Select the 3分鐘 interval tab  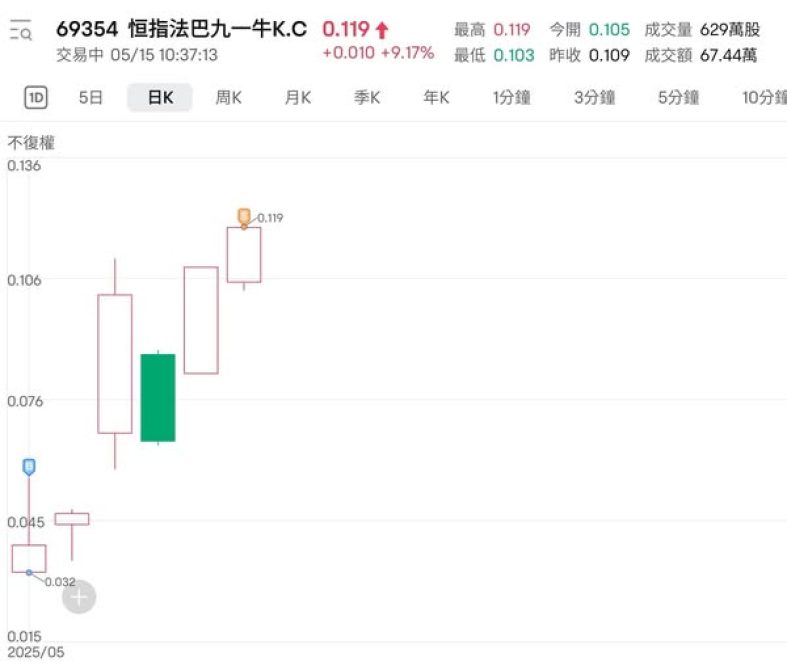pyautogui.click(x=594, y=97)
